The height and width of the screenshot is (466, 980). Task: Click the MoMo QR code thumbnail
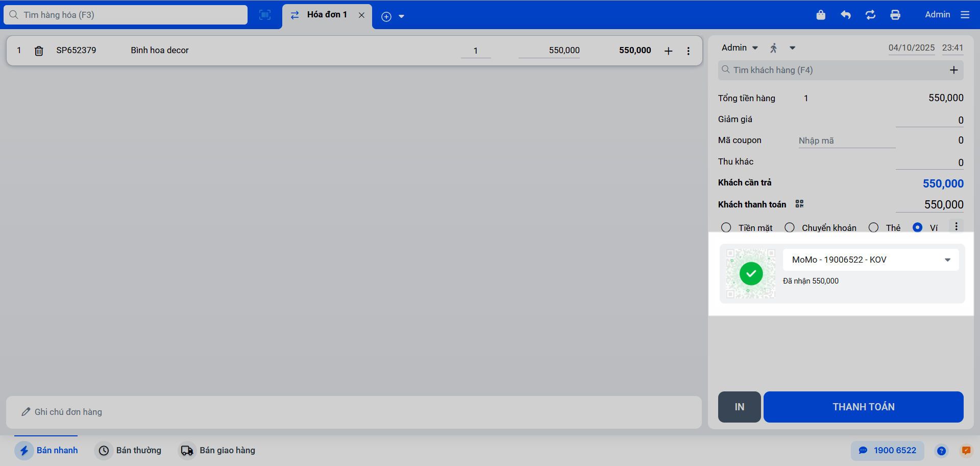pyautogui.click(x=751, y=274)
